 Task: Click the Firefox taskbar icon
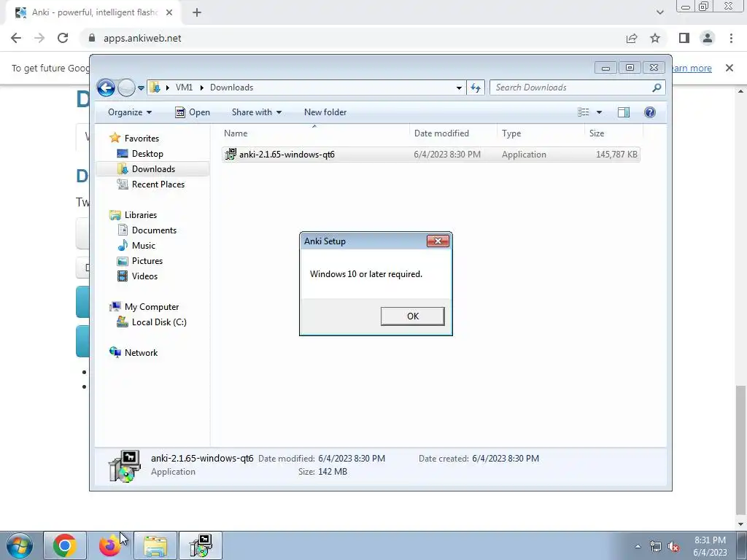click(110, 545)
